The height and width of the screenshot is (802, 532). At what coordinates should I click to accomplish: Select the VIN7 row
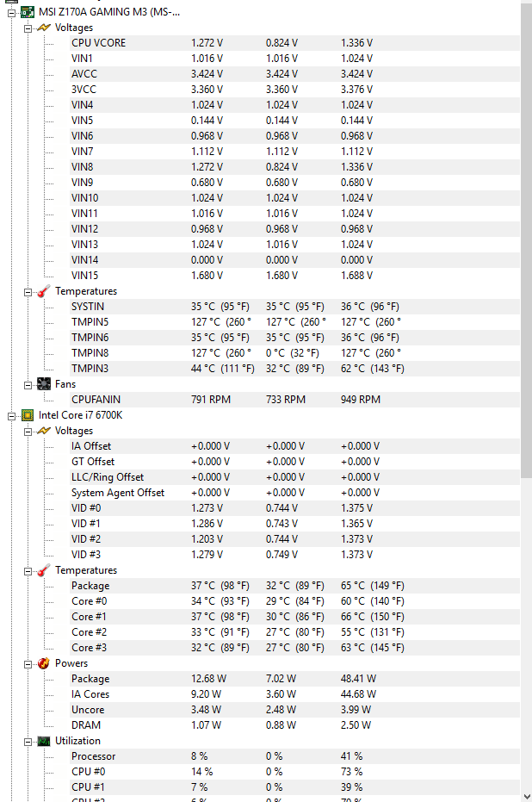[295, 152]
